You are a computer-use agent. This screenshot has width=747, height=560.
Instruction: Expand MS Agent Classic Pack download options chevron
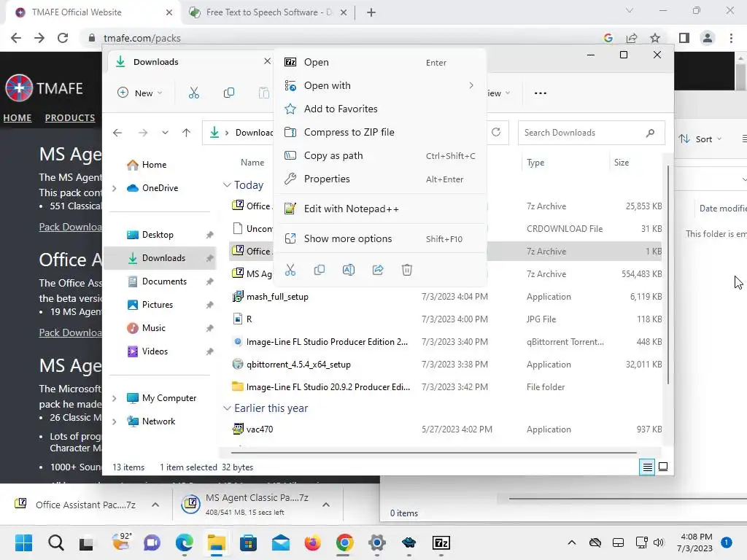click(x=326, y=505)
